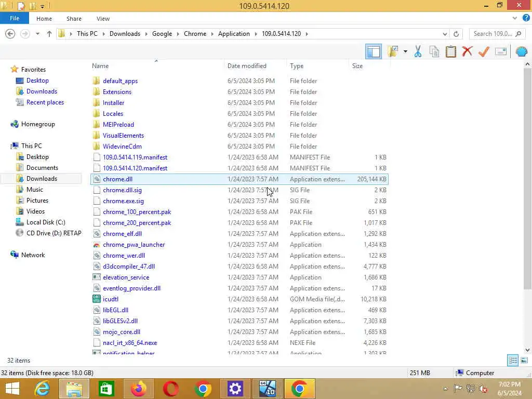Select Desktop under Favorites

coord(37,81)
